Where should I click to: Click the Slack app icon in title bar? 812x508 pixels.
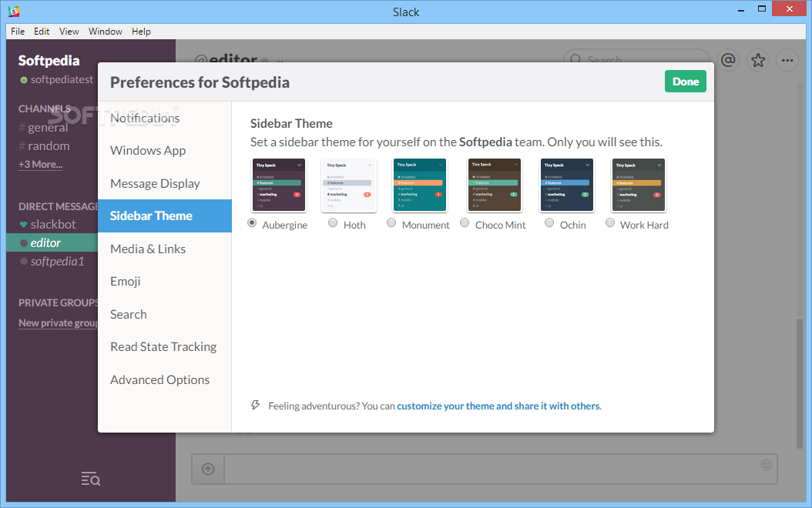[14, 11]
